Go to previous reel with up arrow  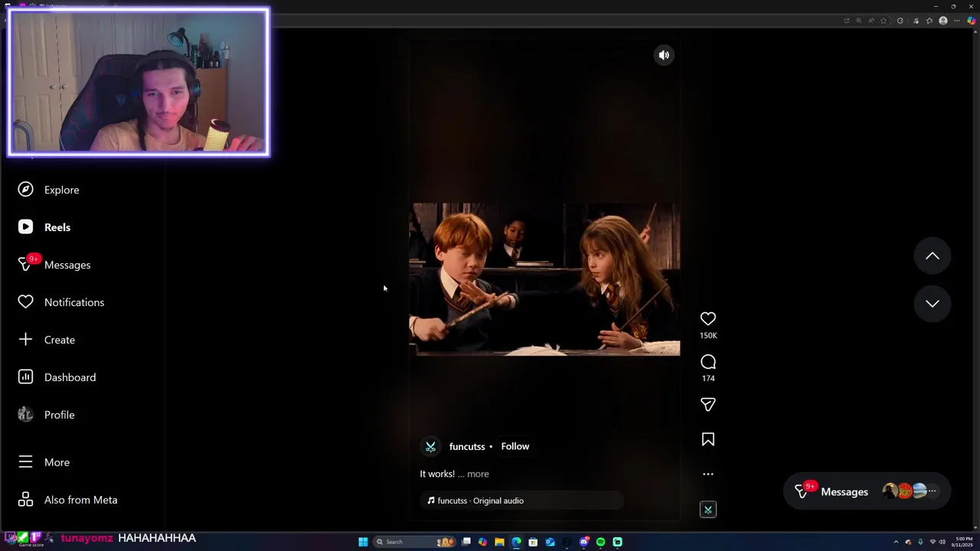click(x=933, y=256)
